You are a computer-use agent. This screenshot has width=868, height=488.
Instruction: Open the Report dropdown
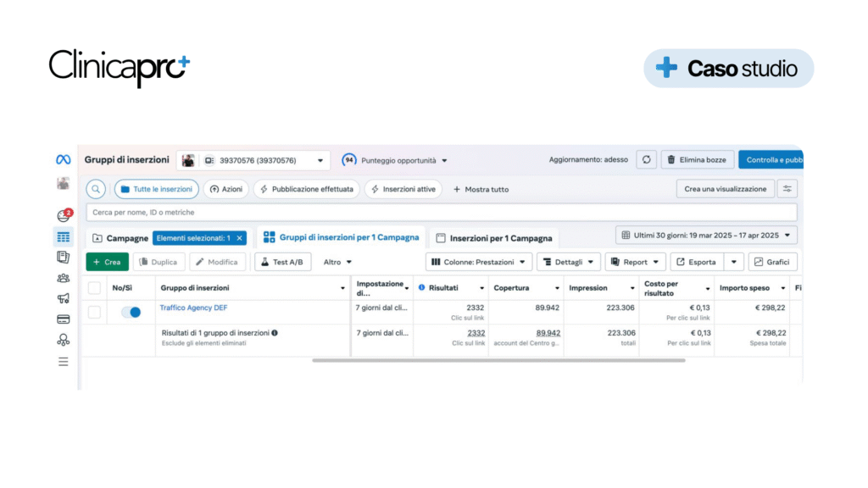[x=635, y=262]
